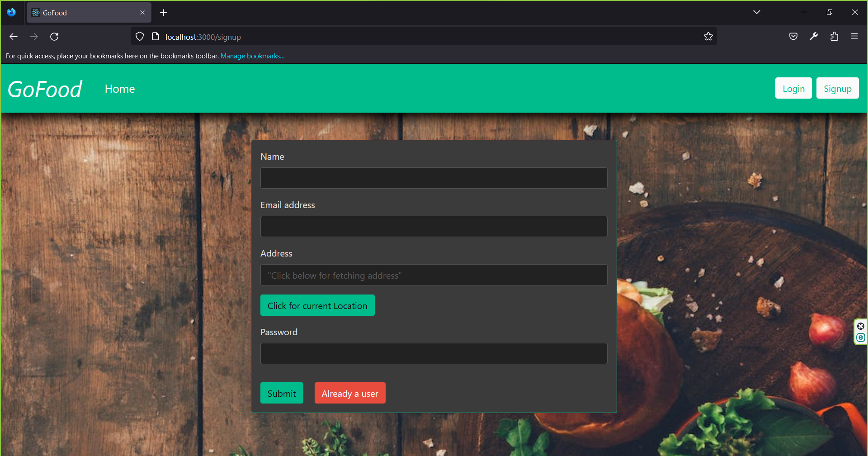Click the Signup button
This screenshot has height=456, width=868.
point(837,88)
